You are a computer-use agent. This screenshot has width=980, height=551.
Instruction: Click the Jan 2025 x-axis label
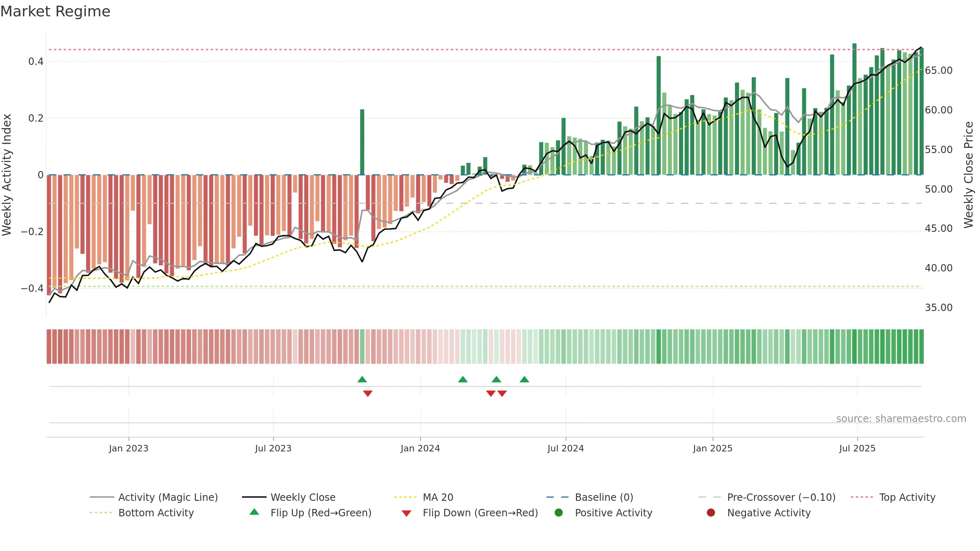click(x=713, y=448)
